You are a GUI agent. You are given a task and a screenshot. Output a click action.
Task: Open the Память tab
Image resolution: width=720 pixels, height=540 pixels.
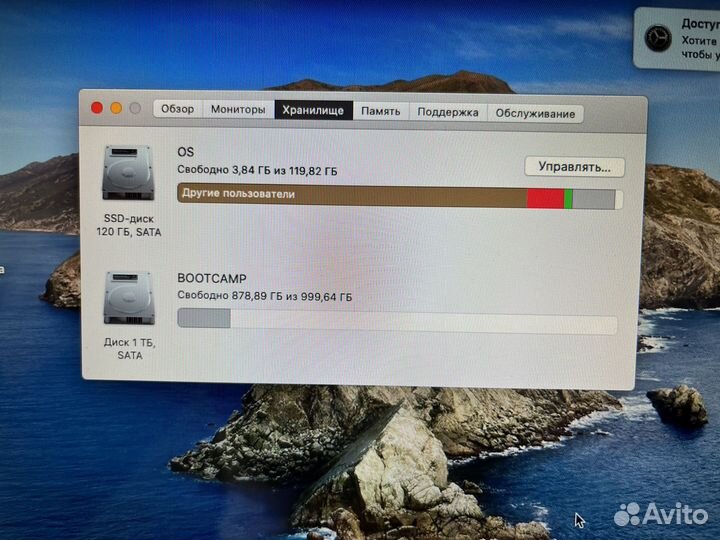click(x=380, y=112)
